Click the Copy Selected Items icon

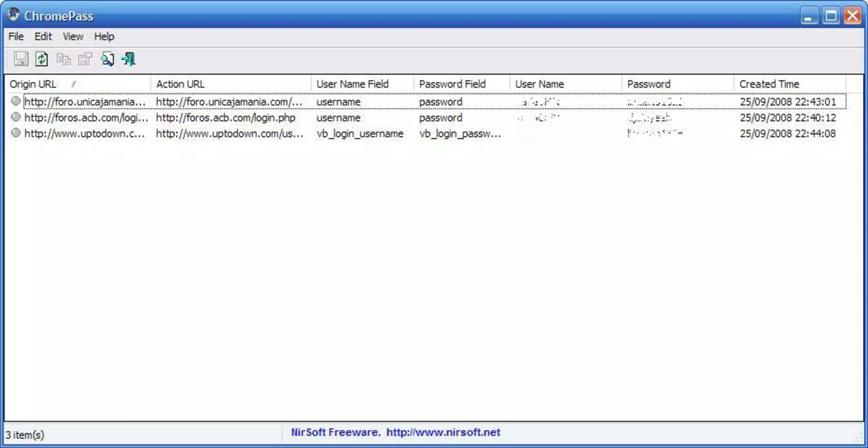64,59
